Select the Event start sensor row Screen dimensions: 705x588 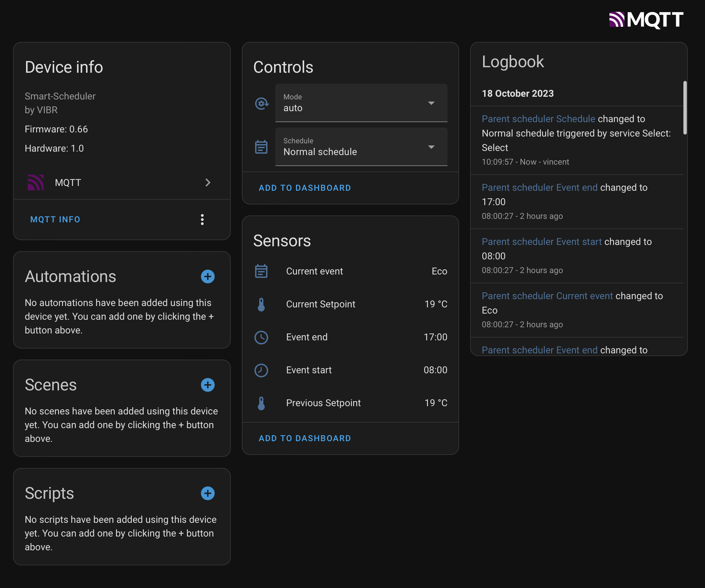[350, 370]
